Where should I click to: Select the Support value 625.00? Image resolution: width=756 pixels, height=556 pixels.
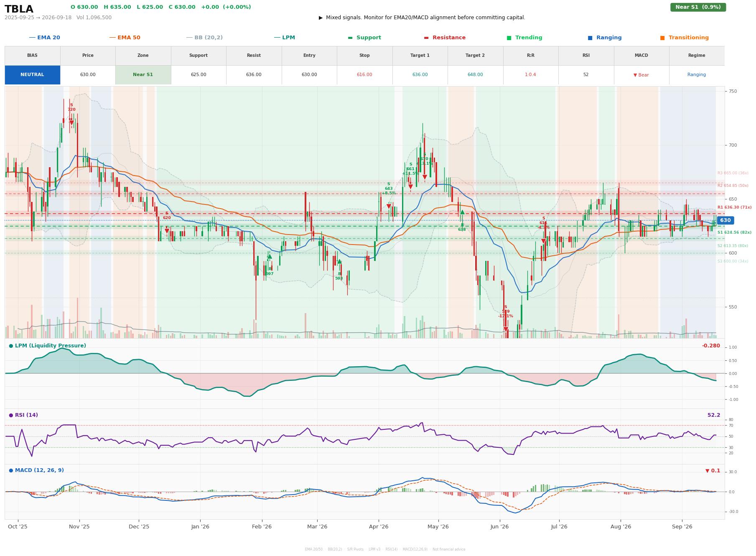(x=198, y=75)
